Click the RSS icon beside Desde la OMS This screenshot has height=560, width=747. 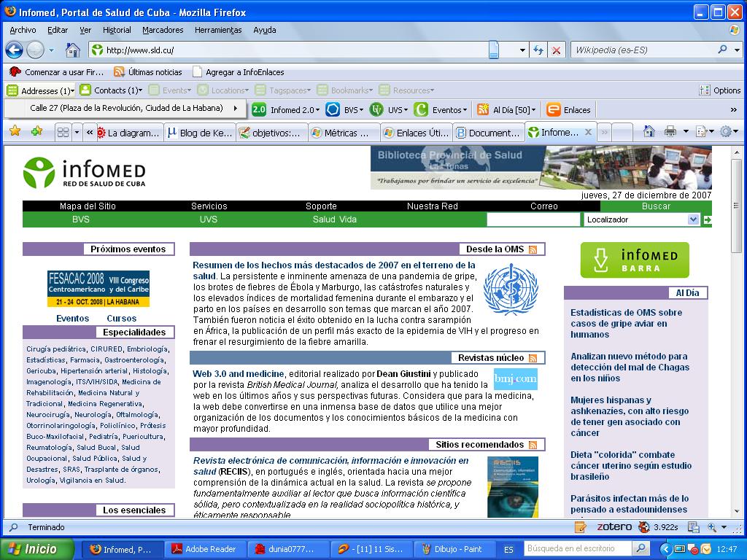tap(533, 249)
